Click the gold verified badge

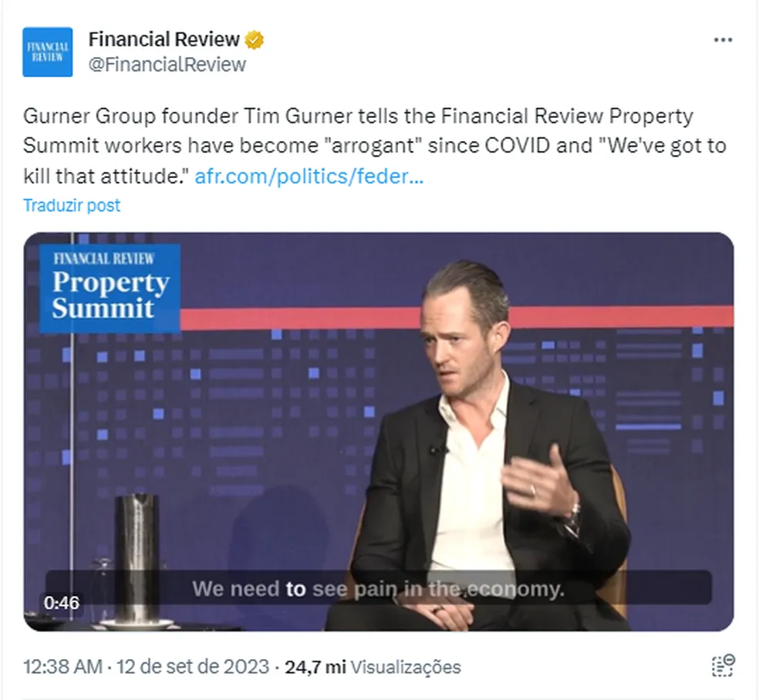(255, 39)
